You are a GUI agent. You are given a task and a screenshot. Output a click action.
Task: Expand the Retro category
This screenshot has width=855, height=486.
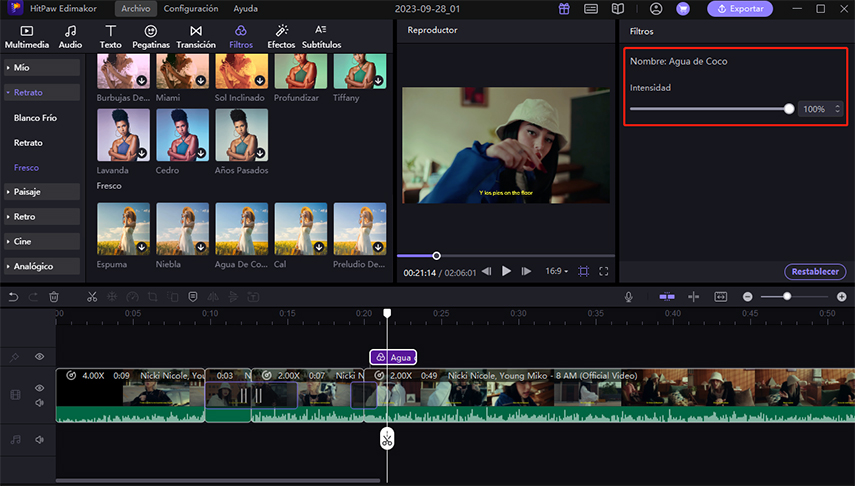click(x=42, y=217)
